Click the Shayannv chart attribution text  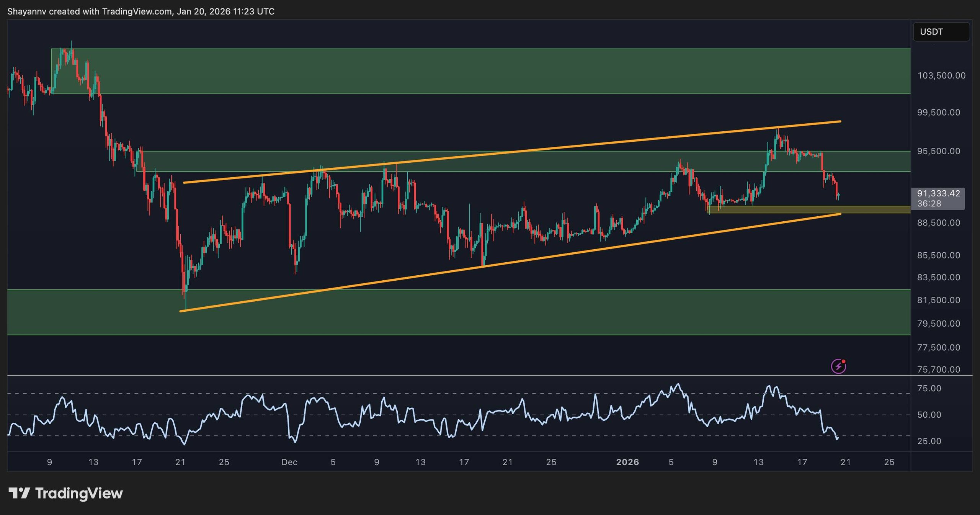click(x=27, y=11)
